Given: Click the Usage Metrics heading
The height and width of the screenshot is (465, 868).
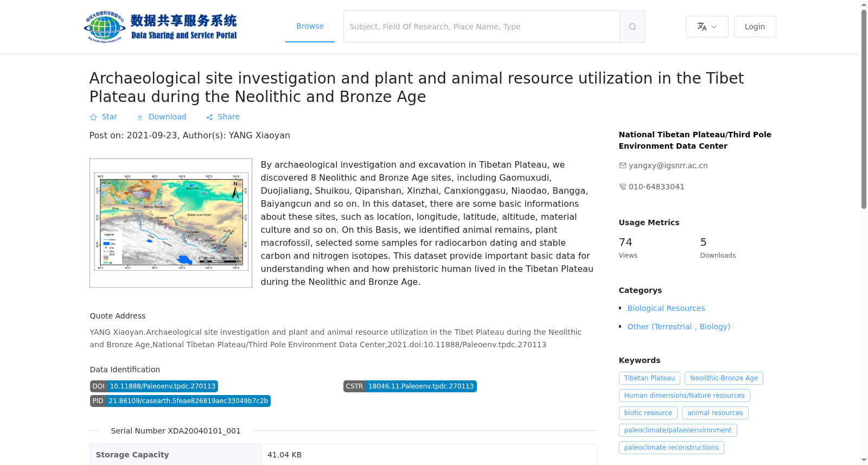Looking at the screenshot, I should (649, 222).
